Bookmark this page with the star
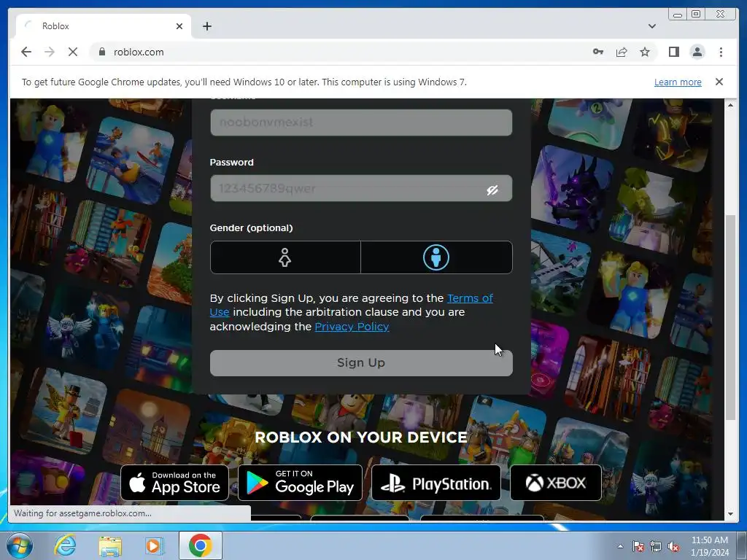Screen dimensions: 747x560 point(645,52)
